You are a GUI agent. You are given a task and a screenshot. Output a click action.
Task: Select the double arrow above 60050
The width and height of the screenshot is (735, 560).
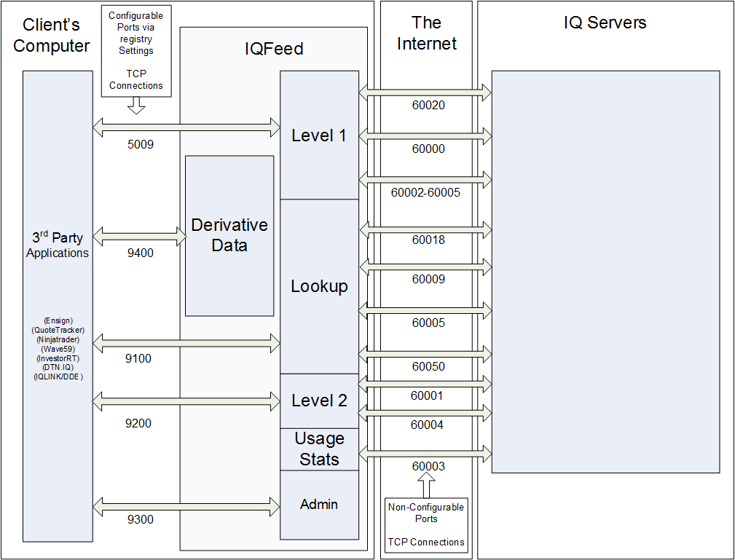click(x=425, y=354)
